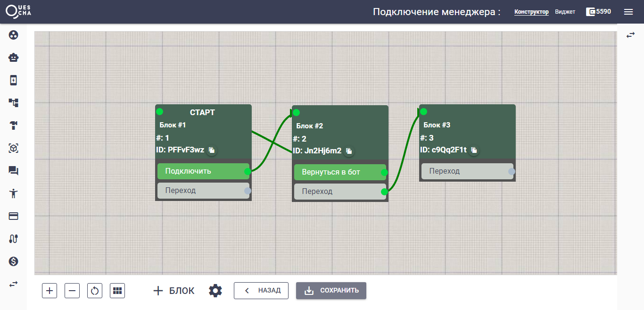Switch to the Виджет tab
644x310 pixels.
pyautogui.click(x=565, y=12)
